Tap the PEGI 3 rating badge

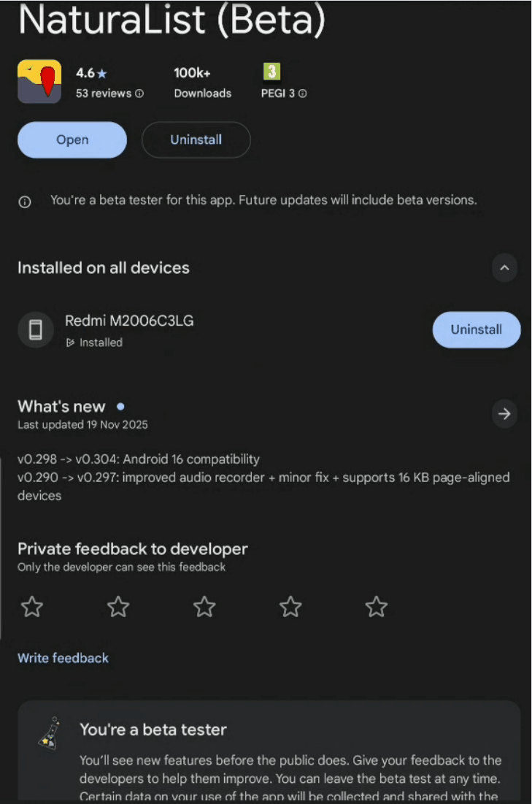(x=271, y=72)
